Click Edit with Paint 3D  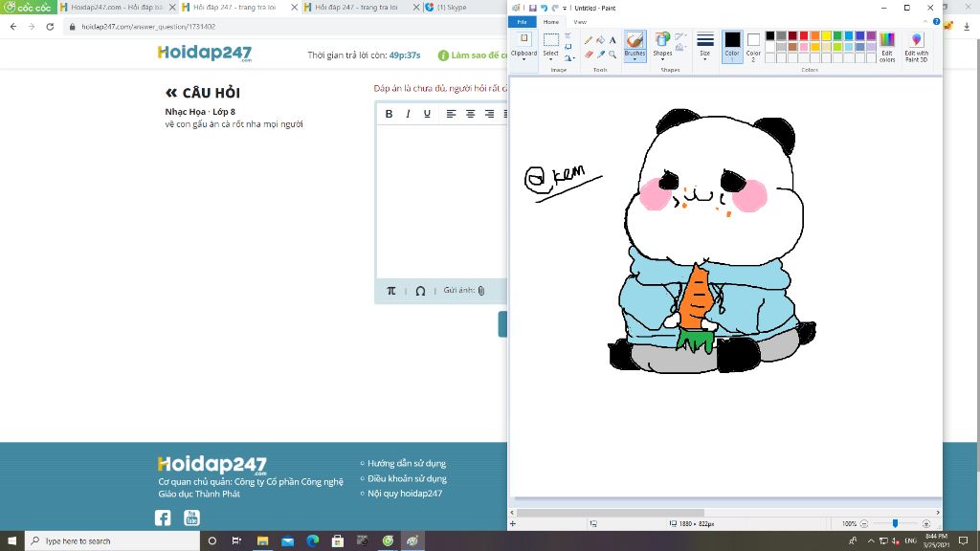pyautogui.click(x=916, y=48)
